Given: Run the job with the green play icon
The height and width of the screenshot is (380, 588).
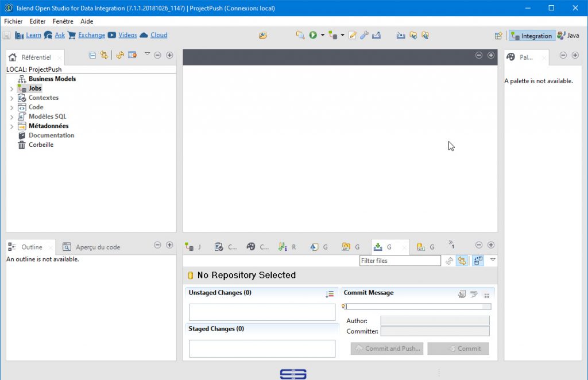Looking at the screenshot, I should (x=313, y=35).
